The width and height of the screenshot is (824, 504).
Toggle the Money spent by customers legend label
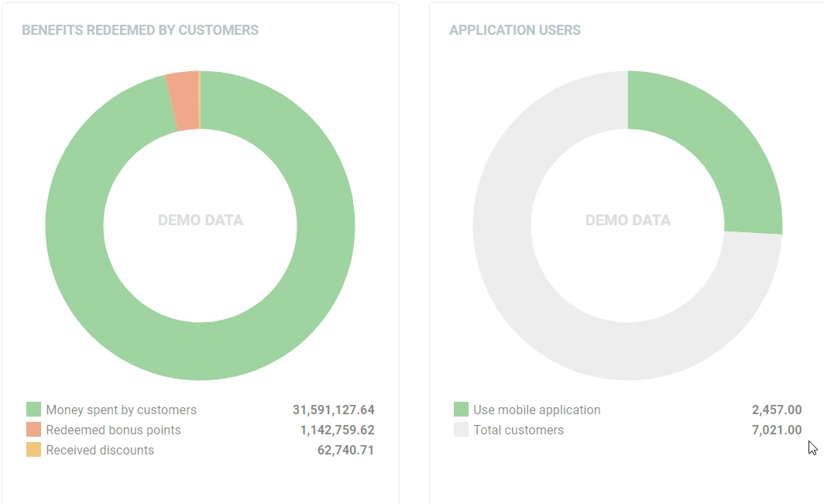click(121, 410)
